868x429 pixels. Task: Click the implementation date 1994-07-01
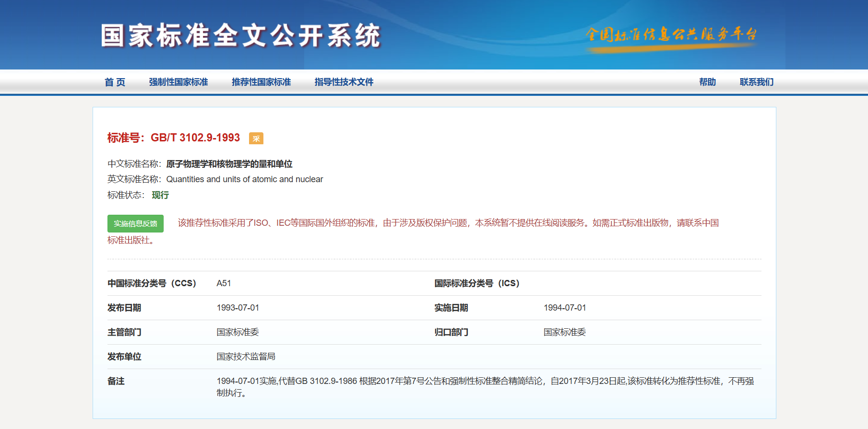coord(564,308)
